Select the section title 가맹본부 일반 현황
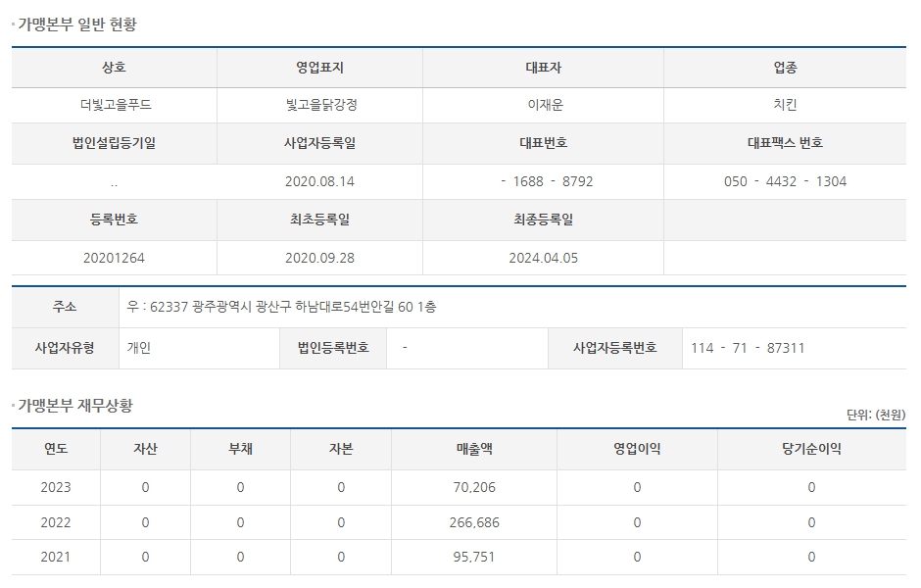The width and height of the screenshot is (921, 588). point(77,24)
